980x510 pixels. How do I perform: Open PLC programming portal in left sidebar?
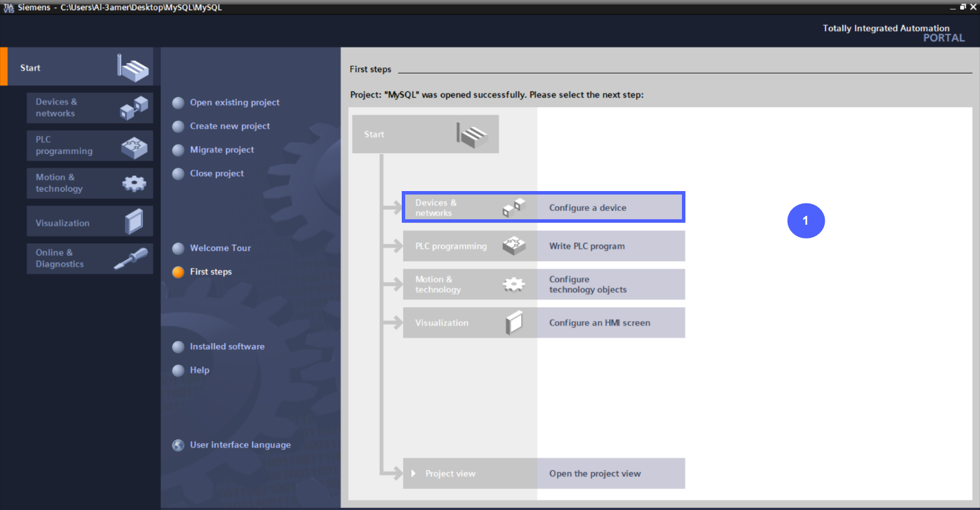90,146
